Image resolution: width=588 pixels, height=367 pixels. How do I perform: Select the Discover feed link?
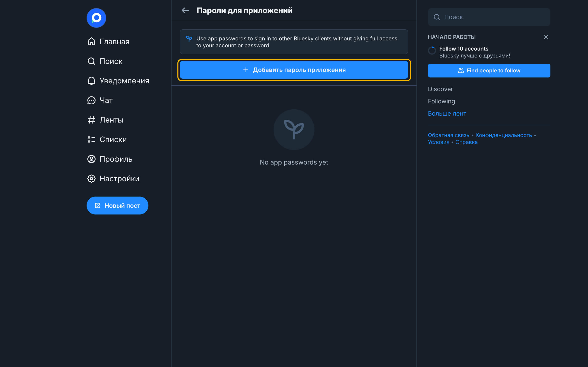pos(440,89)
